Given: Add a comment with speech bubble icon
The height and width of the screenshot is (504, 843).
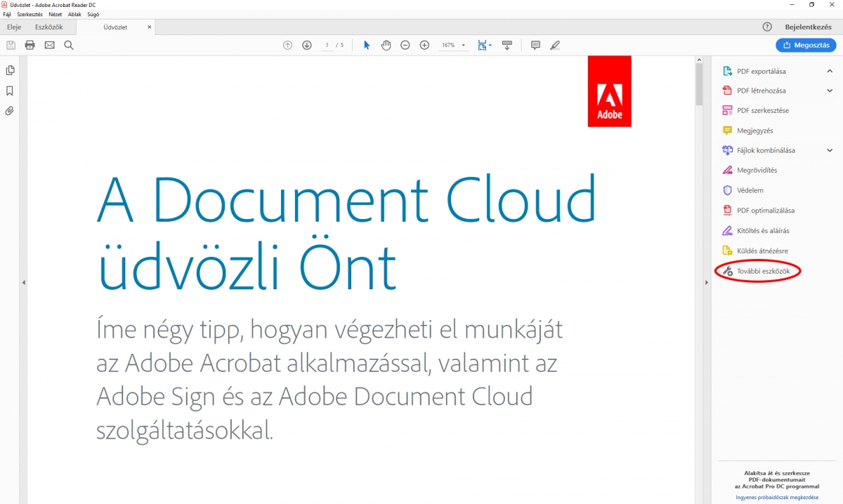Looking at the screenshot, I should click(x=535, y=45).
